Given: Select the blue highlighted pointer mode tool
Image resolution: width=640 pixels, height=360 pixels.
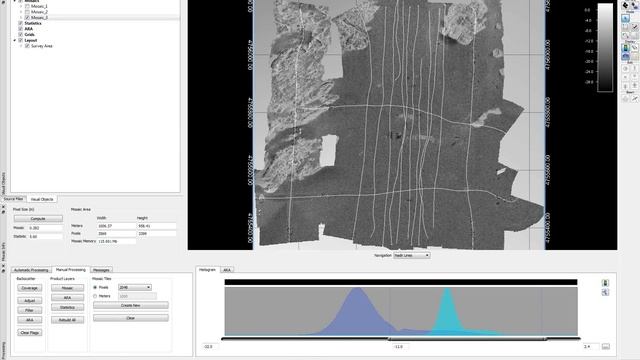Looking at the screenshot, I should [626, 18].
